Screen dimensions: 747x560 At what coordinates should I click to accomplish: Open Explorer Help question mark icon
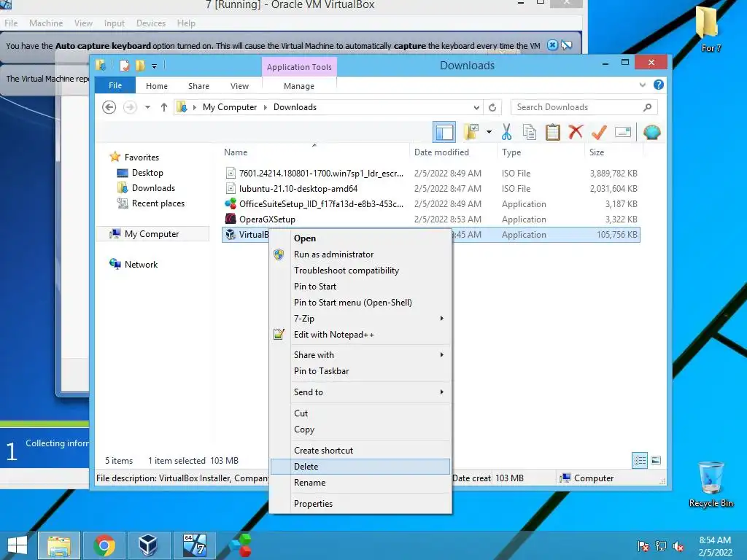(x=659, y=85)
